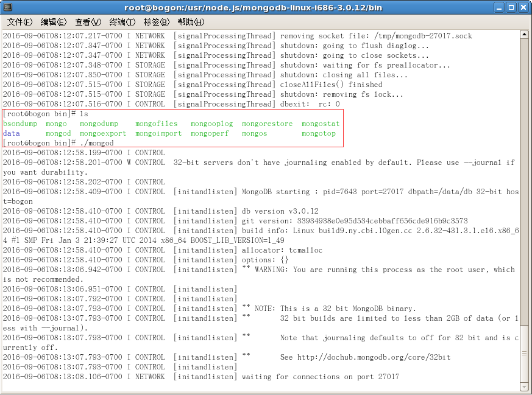Image resolution: width=532 pixels, height=395 pixels.
Task: Click the 'dbexit: rc: 0' text
Action: click(310, 104)
